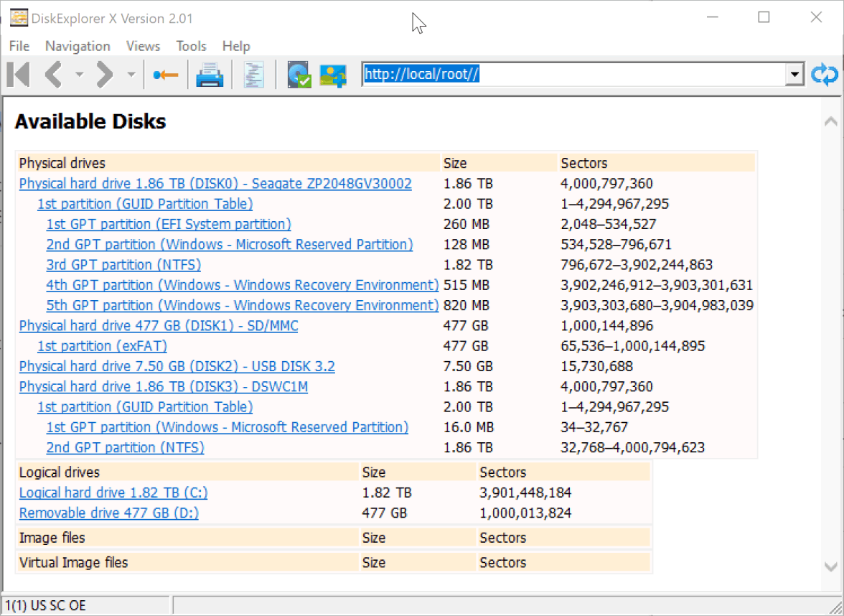This screenshot has height=616, width=844.
Task: Expand the address bar dropdown list
Action: pyautogui.click(x=794, y=75)
